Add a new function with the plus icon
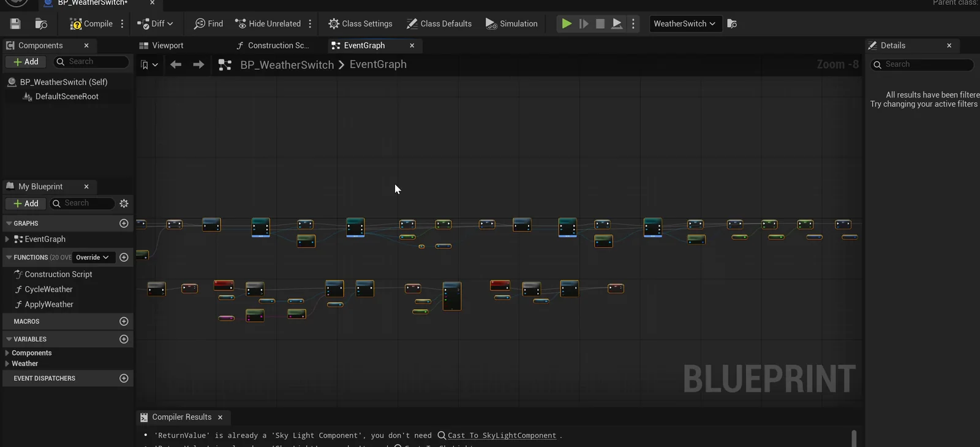Screen dimensions: 980x447 click(124, 258)
